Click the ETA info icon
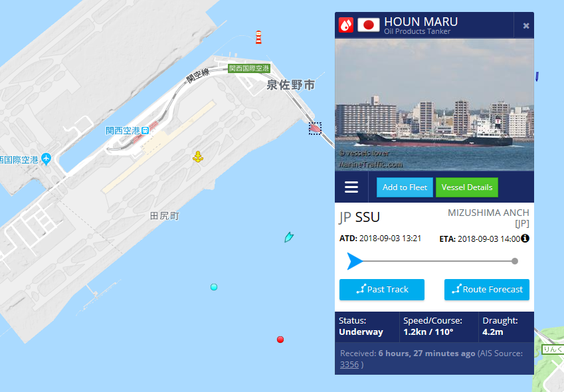The width and height of the screenshot is (564, 392). 525,239
